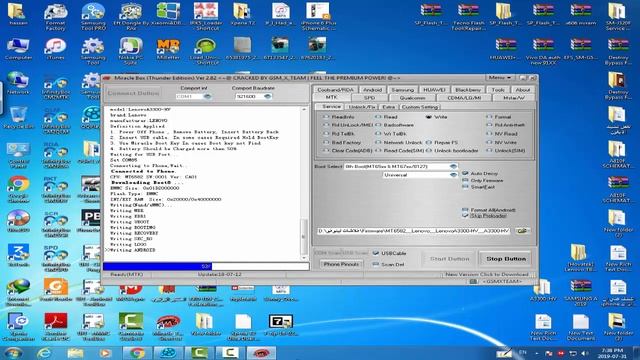The image size is (640, 360).
Task: Open the Network desktop icon
Action: (18, 83)
